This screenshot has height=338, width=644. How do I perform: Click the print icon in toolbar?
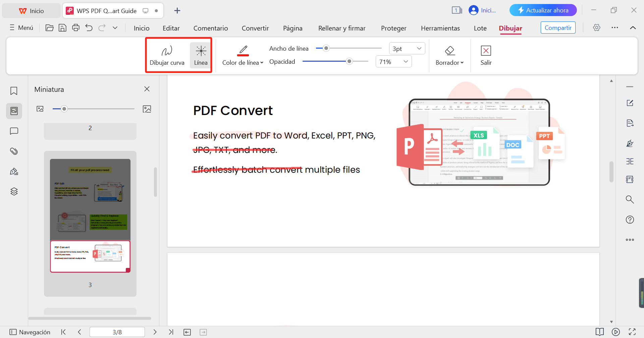[x=76, y=28]
